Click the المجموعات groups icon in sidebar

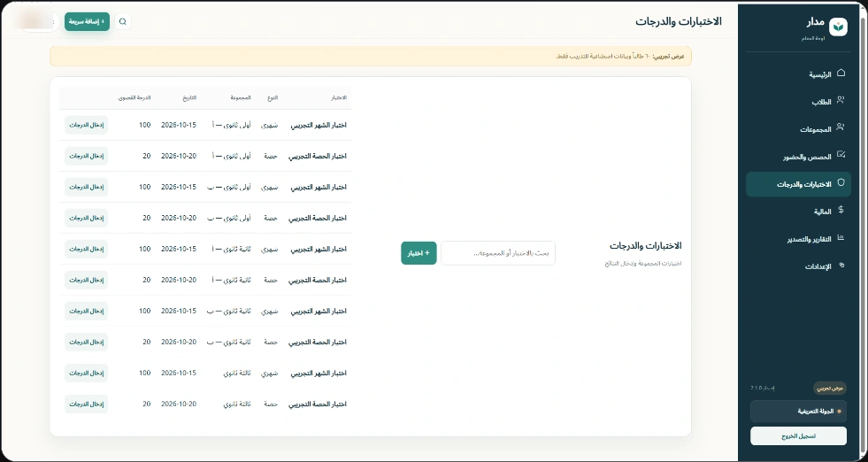(841, 128)
